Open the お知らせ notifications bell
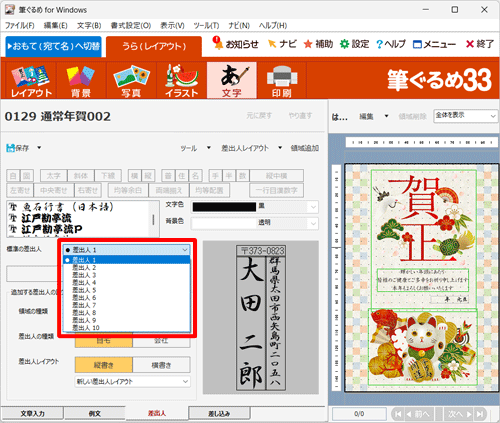This screenshot has width=500, height=423. [235, 43]
